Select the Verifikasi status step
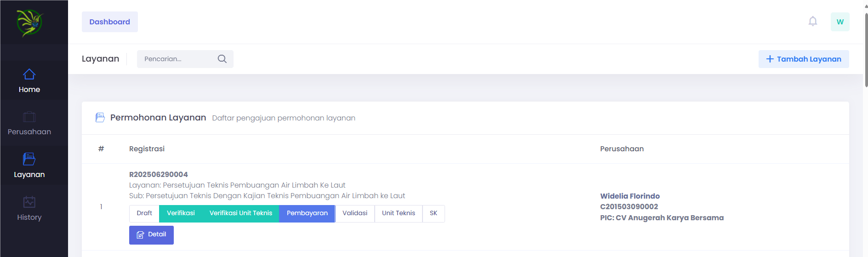This screenshot has height=257, width=868. 181,213
